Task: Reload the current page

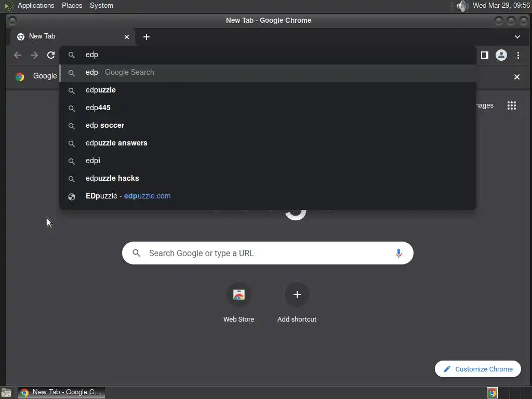Action: tap(51, 55)
